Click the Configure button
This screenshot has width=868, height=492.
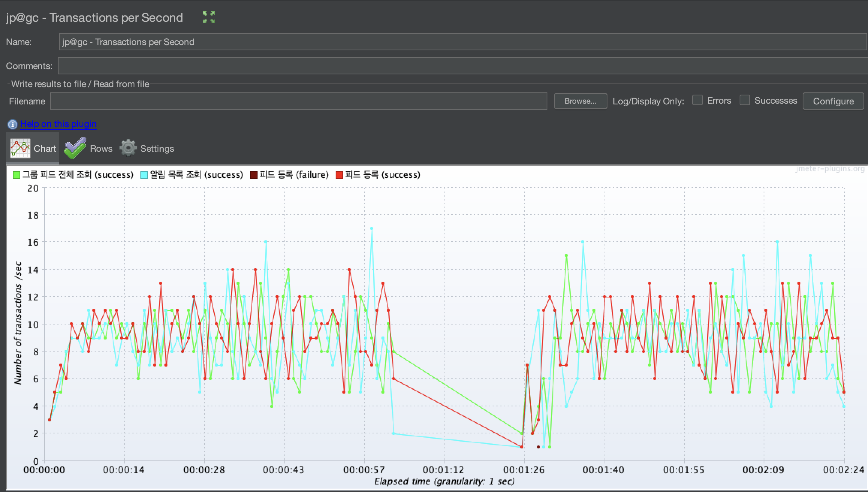pyautogui.click(x=833, y=101)
